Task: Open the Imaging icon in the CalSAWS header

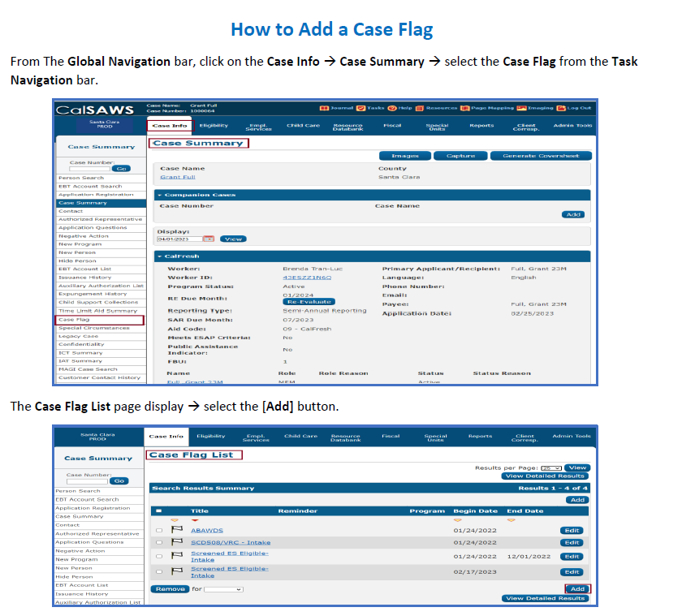Action: (521, 108)
